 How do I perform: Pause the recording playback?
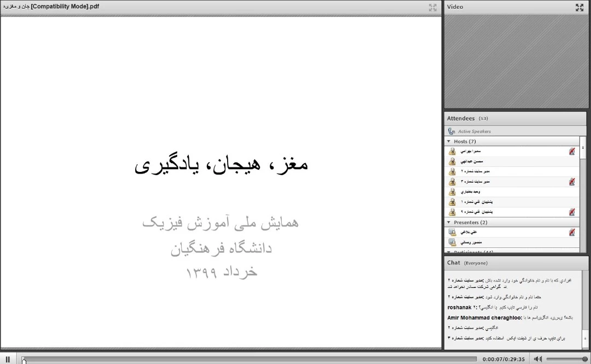click(x=8, y=359)
